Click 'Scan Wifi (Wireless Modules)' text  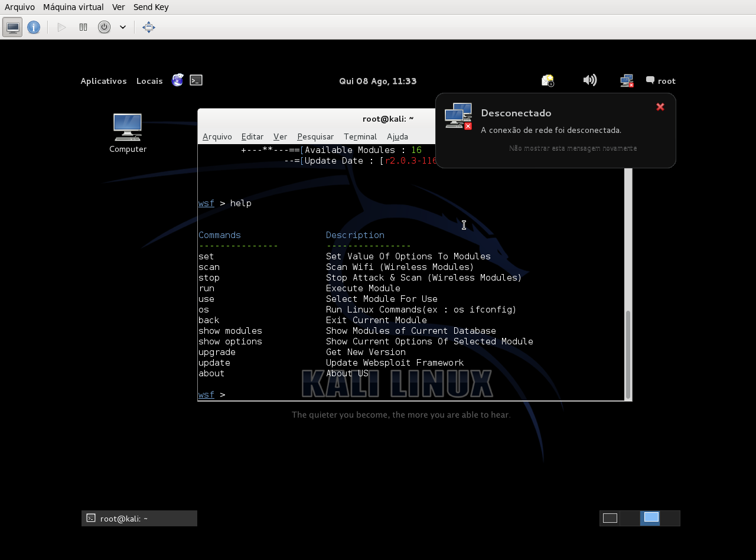pyautogui.click(x=400, y=267)
